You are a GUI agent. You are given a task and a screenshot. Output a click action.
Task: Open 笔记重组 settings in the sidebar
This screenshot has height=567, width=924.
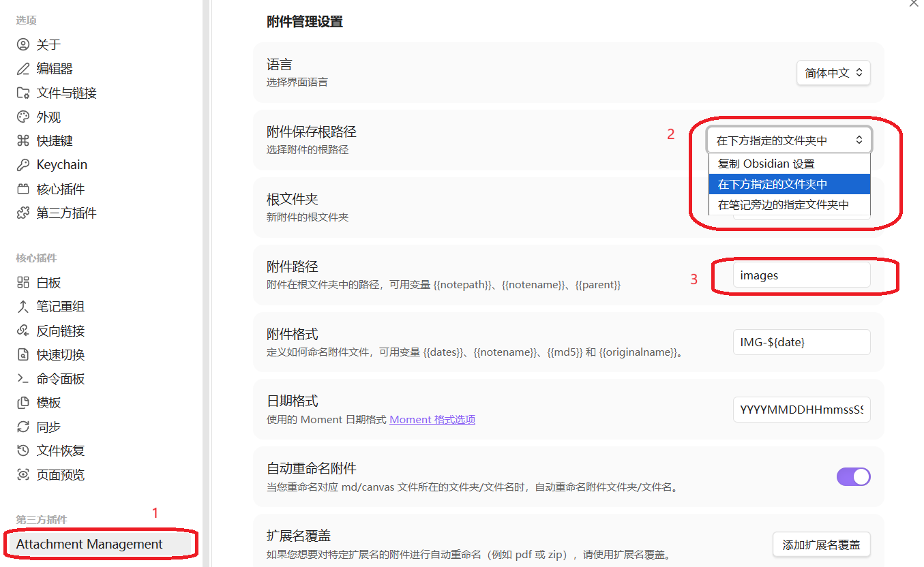pos(55,306)
